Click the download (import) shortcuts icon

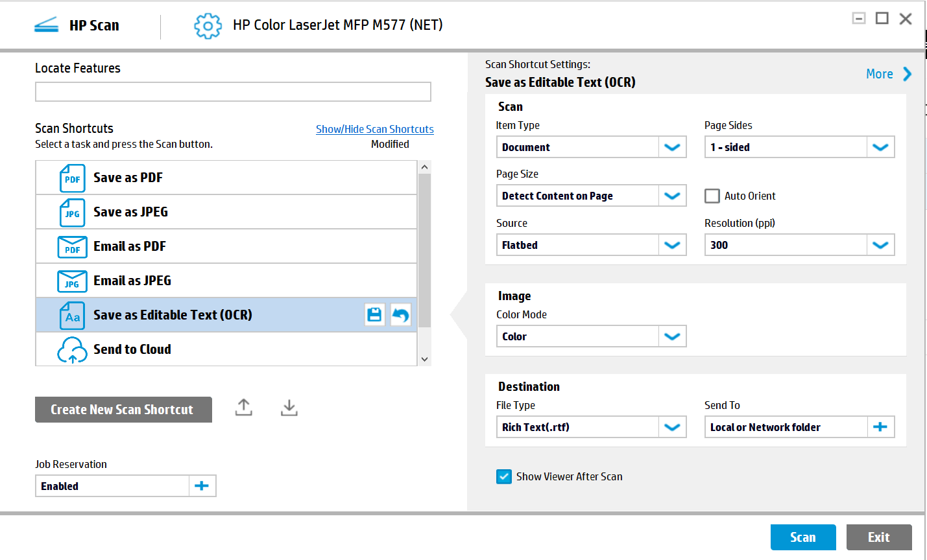[289, 408]
